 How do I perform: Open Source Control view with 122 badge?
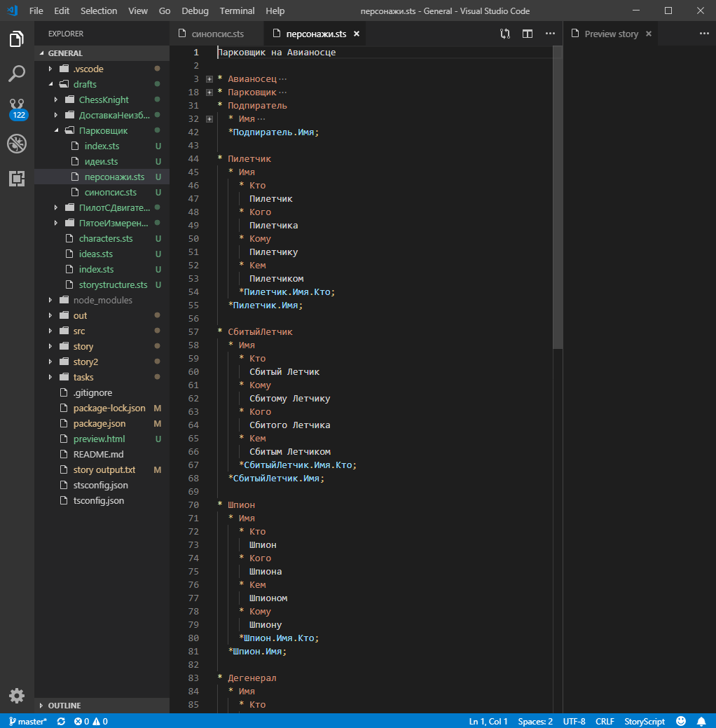coord(18,109)
